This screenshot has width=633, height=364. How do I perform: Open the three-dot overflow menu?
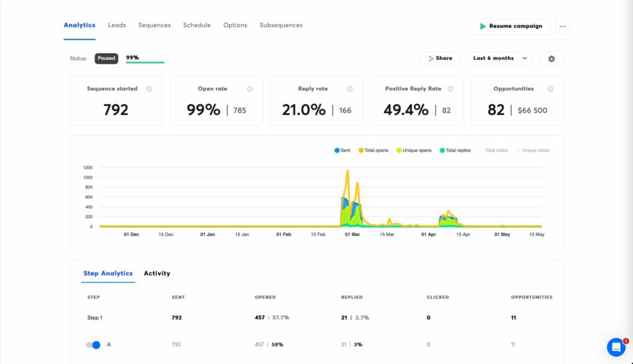[563, 26]
